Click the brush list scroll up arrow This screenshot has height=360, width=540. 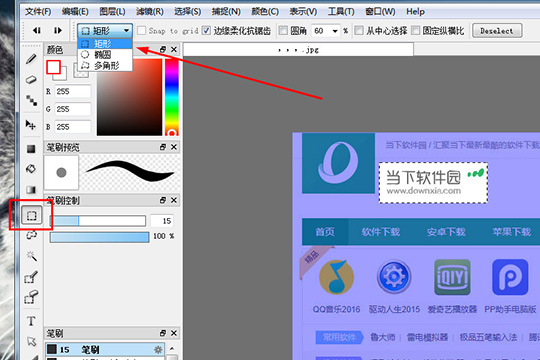pos(172,348)
